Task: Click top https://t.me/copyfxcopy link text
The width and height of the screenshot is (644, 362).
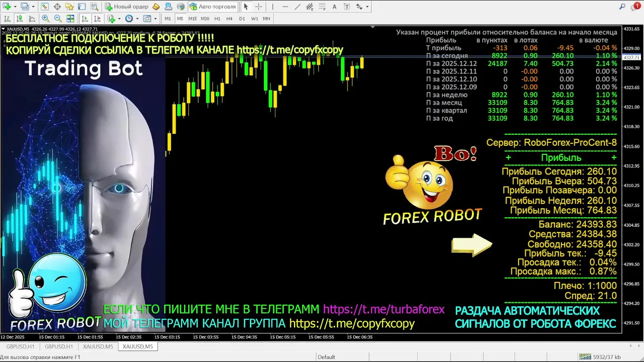Action: (290, 50)
